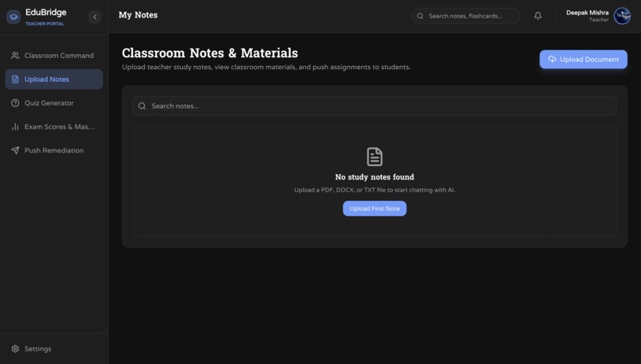Open the Deepak Mishra profile avatar

click(x=622, y=16)
